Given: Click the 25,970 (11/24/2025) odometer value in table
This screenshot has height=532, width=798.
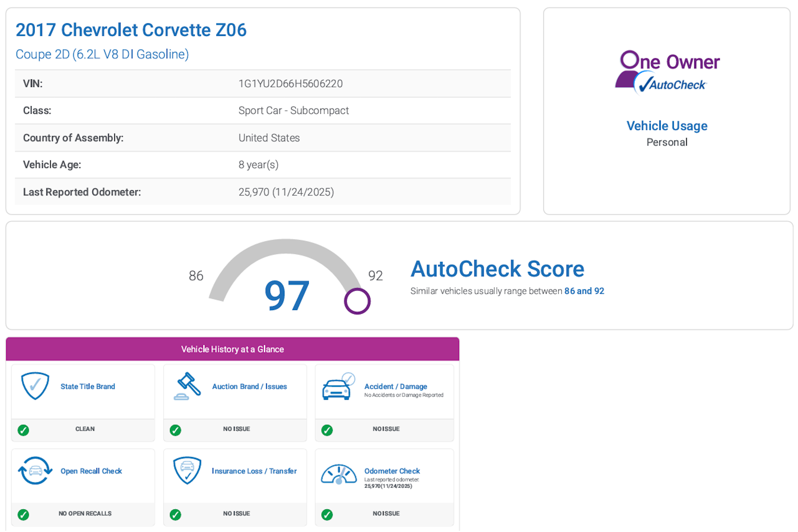Looking at the screenshot, I should (x=286, y=192).
